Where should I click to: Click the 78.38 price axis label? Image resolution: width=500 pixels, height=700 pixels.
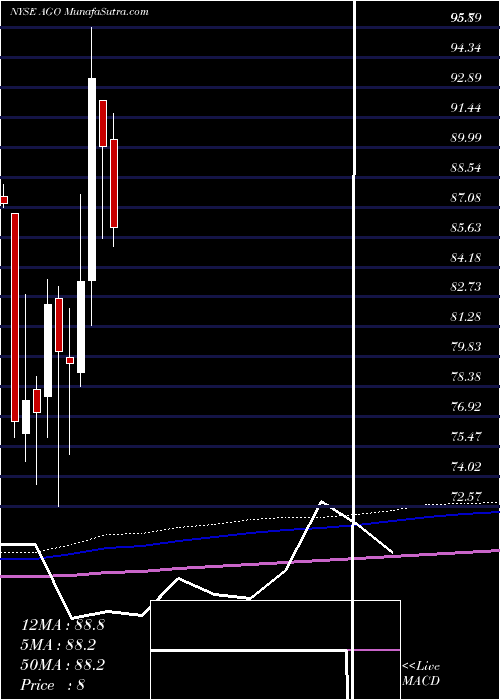click(466, 377)
